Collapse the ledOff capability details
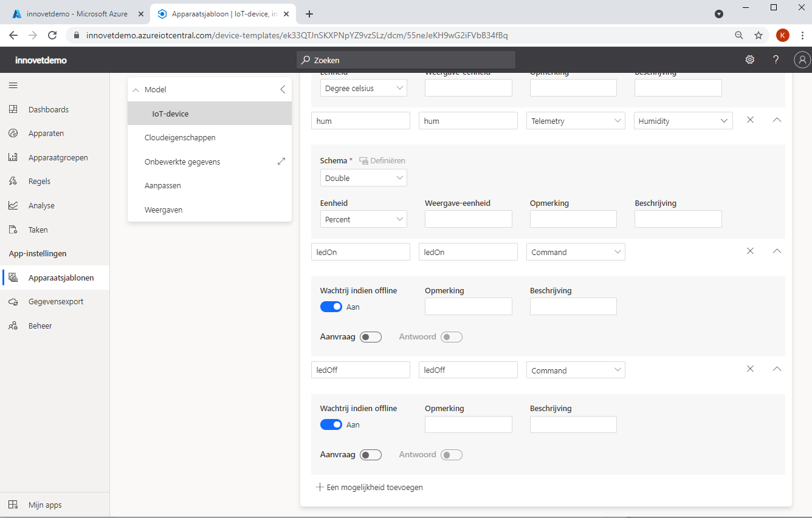The height and width of the screenshot is (518, 812). point(777,369)
